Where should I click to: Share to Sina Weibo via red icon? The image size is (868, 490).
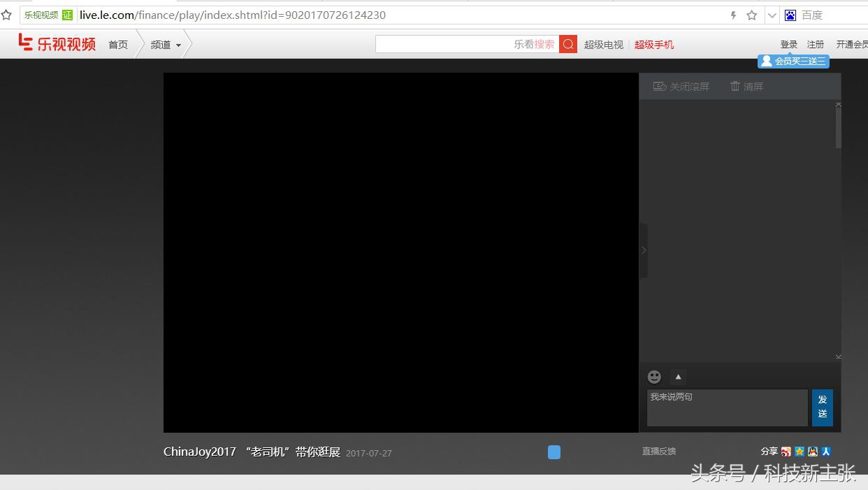[786, 452]
